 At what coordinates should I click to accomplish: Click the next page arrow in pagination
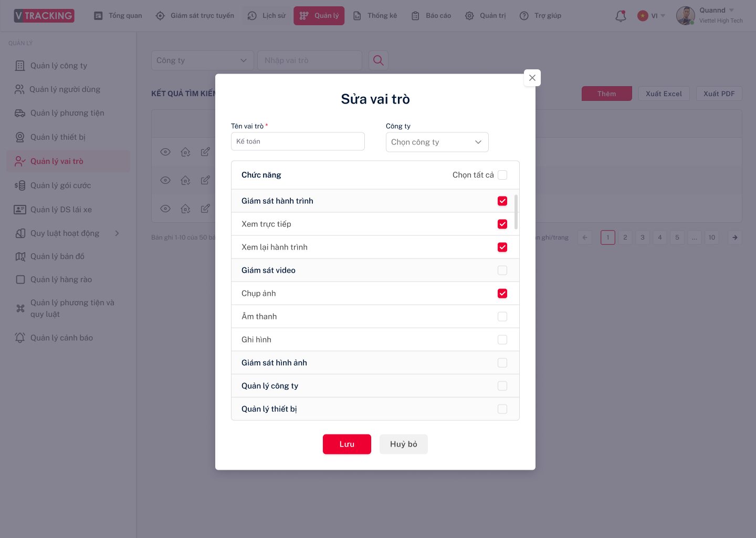point(735,237)
